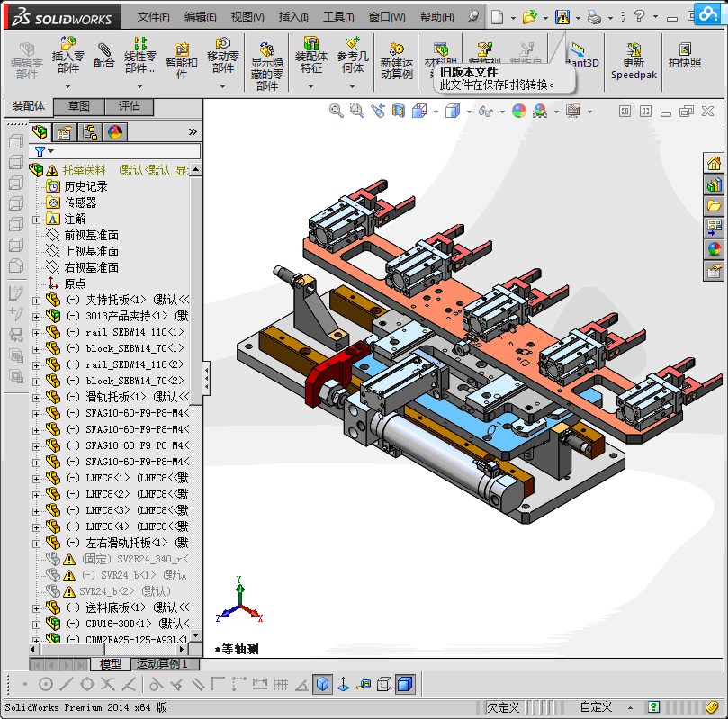Screen dimensions: 728x719
Task: Click the Smart Fasteners (智能扣件) icon
Action: point(182,60)
